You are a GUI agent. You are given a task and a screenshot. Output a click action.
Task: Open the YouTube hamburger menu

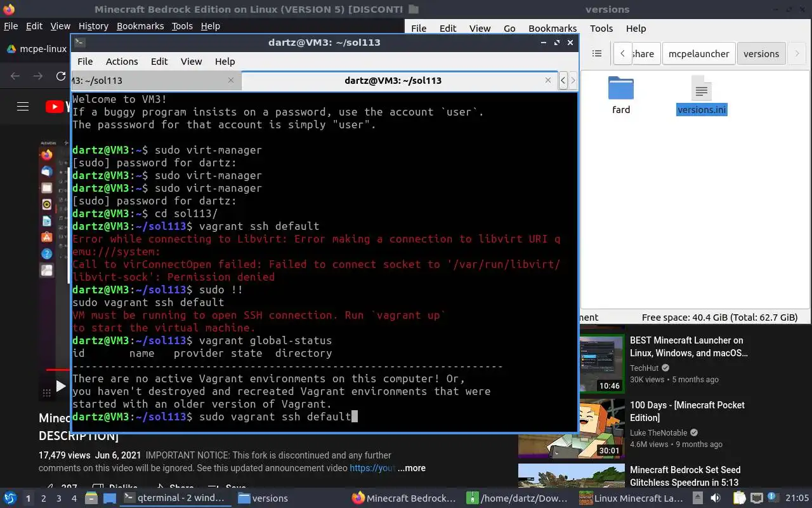point(23,107)
